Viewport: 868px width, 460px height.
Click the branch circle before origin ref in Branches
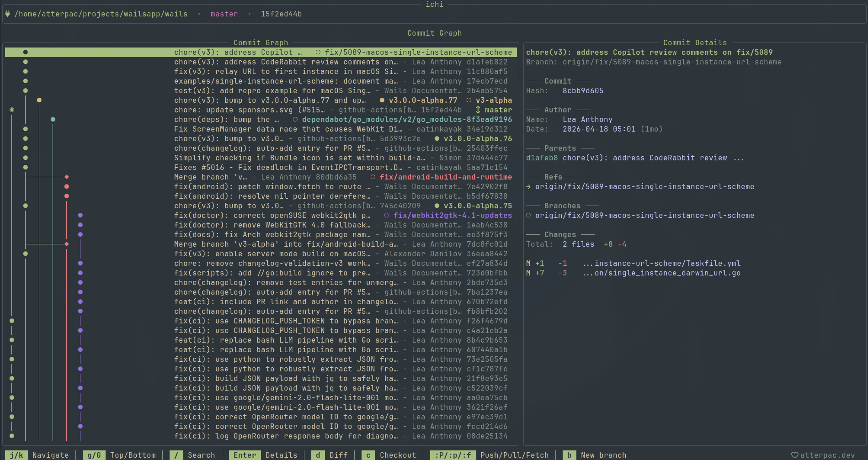[528, 215]
